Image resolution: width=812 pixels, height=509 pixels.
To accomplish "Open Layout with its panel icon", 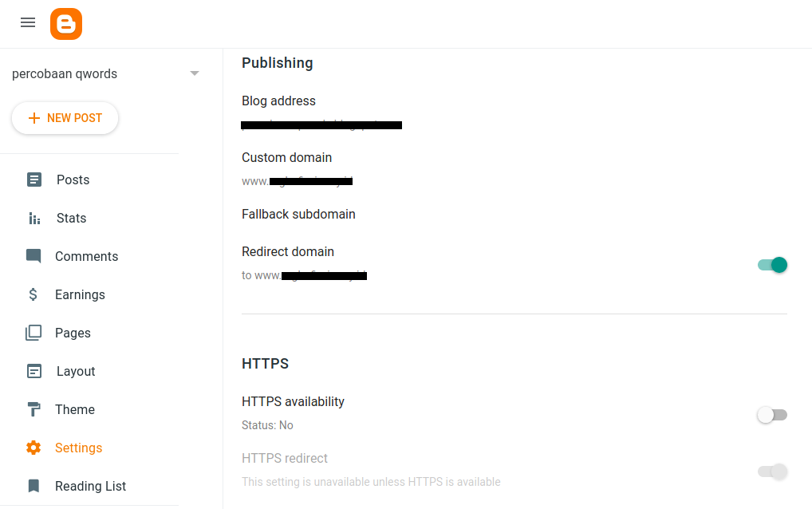I will click(x=34, y=371).
